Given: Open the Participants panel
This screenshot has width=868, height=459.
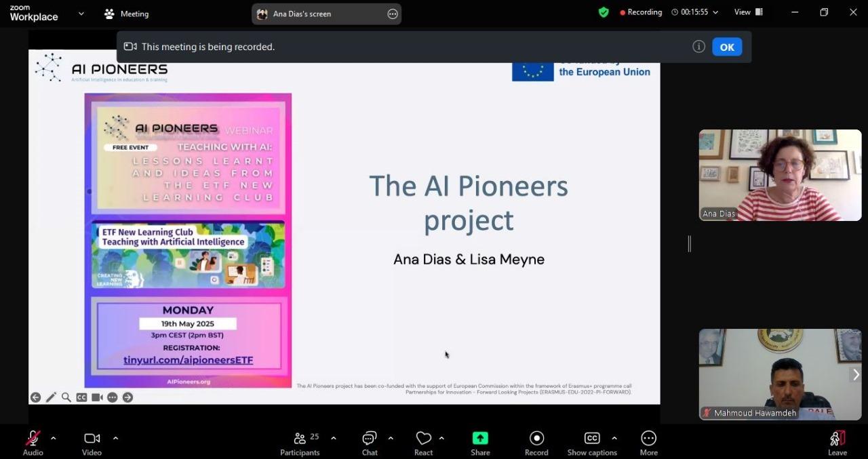Looking at the screenshot, I should coord(300,443).
